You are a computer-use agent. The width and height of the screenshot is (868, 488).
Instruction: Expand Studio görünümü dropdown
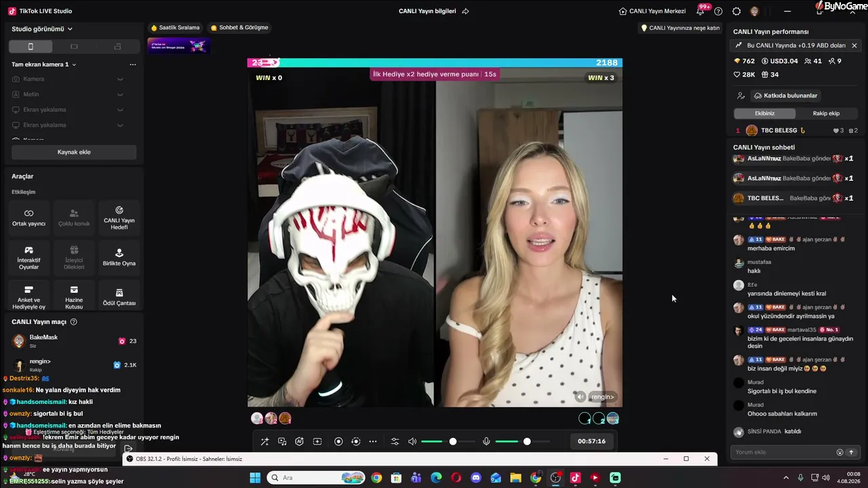[x=42, y=29]
